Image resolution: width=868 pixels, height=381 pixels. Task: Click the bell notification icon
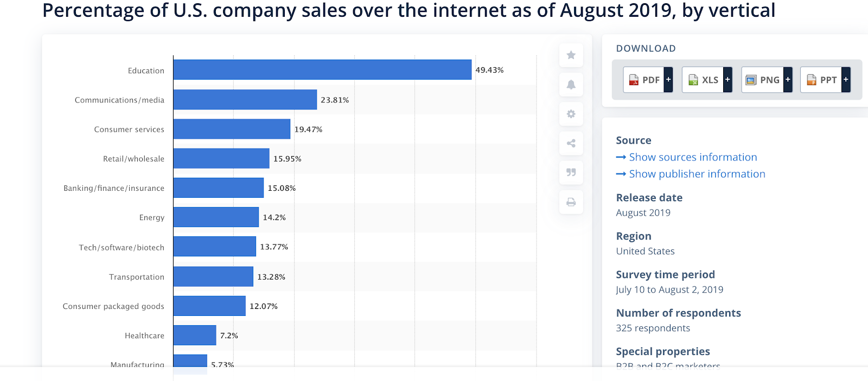coord(571,85)
